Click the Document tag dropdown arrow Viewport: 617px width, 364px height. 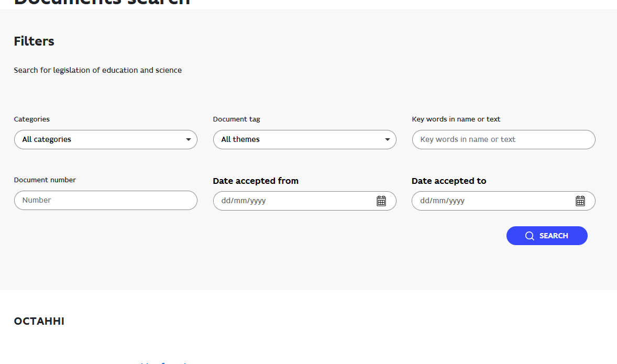point(388,140)
